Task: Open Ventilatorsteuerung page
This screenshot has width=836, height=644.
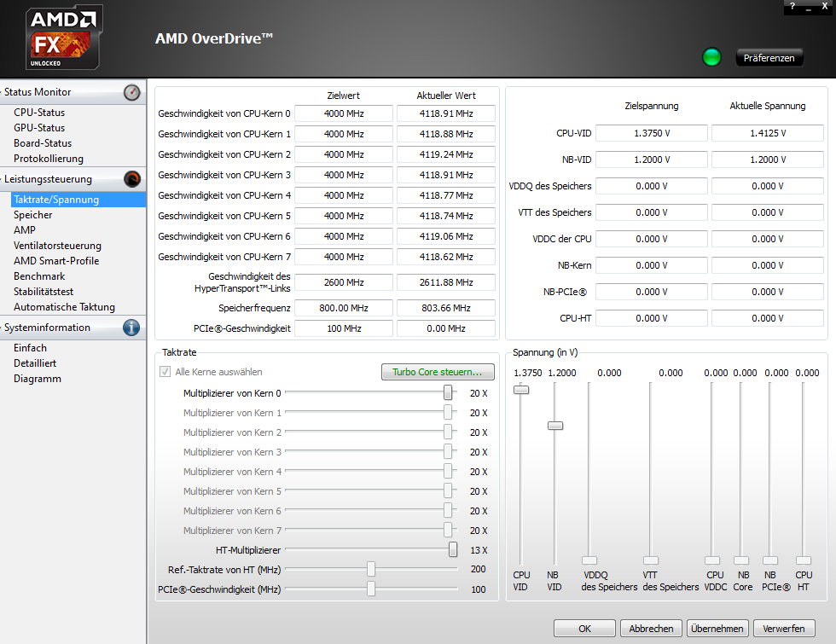Action: pos(58,246)
